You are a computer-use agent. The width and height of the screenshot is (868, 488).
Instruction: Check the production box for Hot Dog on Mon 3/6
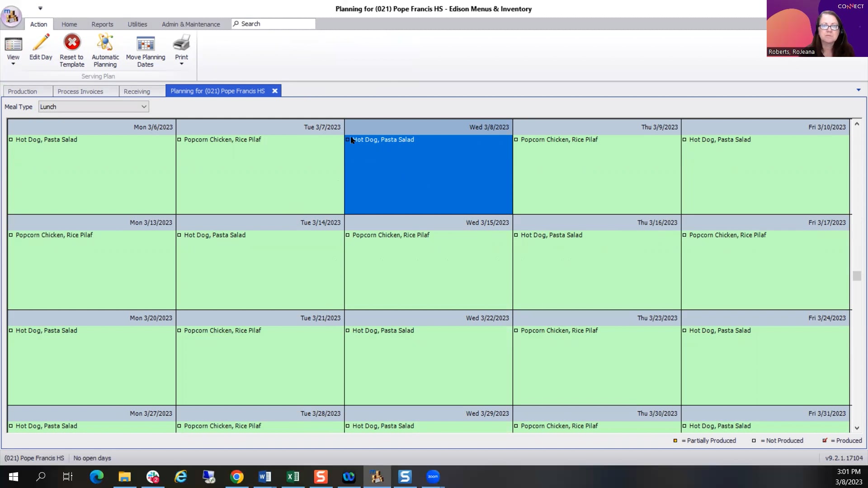[11, 139]
